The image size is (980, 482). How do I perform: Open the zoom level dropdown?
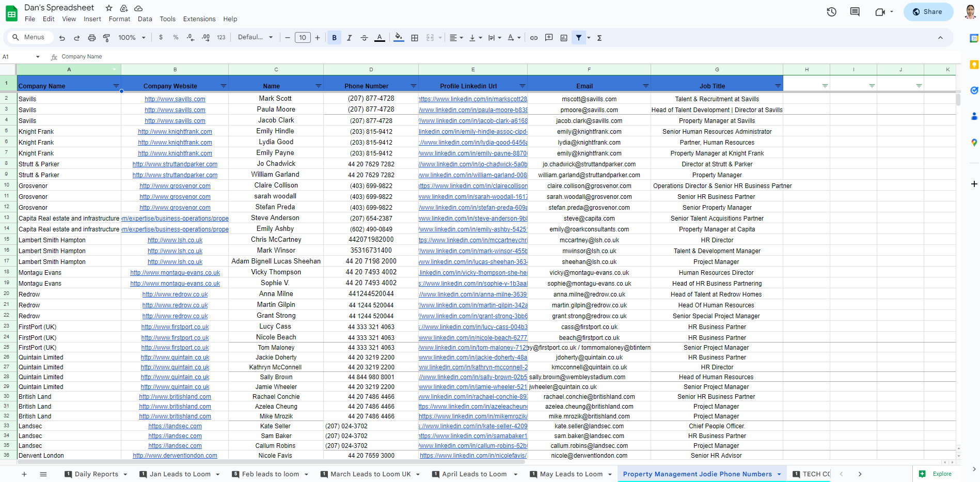(132, 38)
